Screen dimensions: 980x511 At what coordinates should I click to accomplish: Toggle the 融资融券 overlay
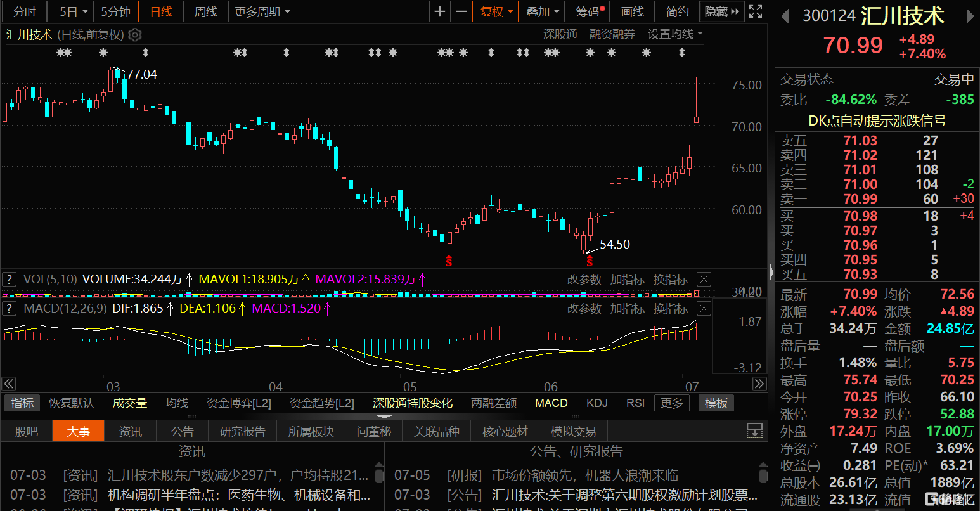612,34
